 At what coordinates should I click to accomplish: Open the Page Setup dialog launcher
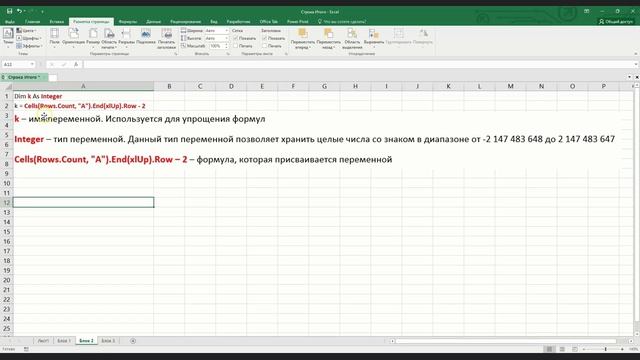tap(176, 54)
